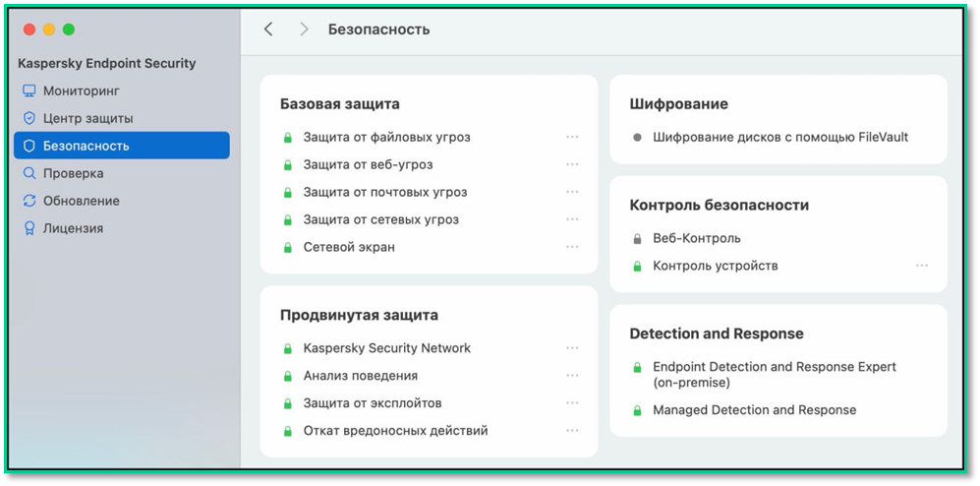
Task: Click lock icon beside Откат вредоносных действий
Action: point(287,431)
